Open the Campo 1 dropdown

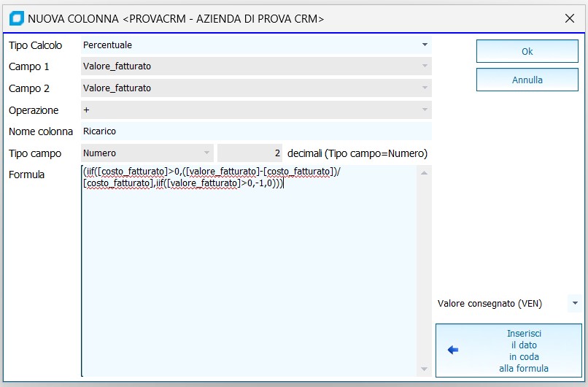pos(425,66)
